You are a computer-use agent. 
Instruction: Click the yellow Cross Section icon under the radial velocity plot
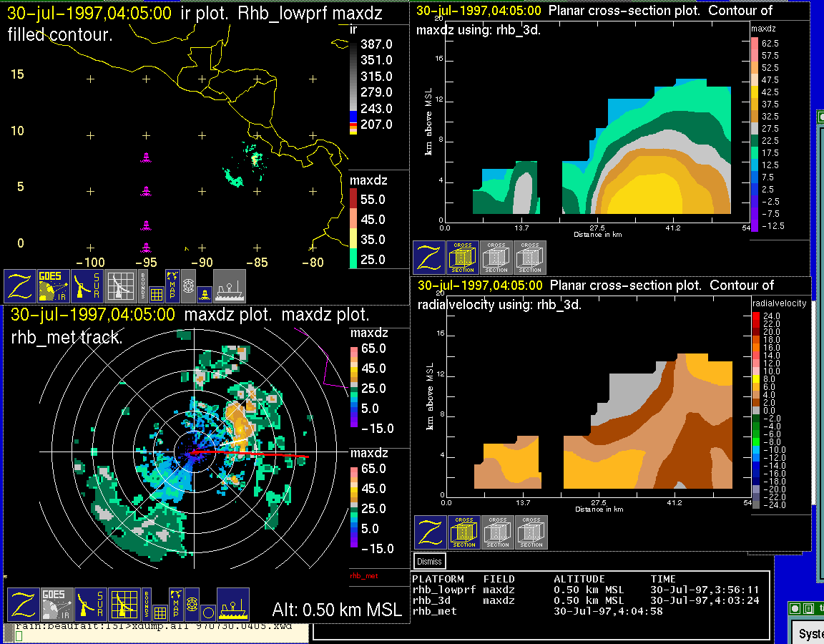(463, 532)
